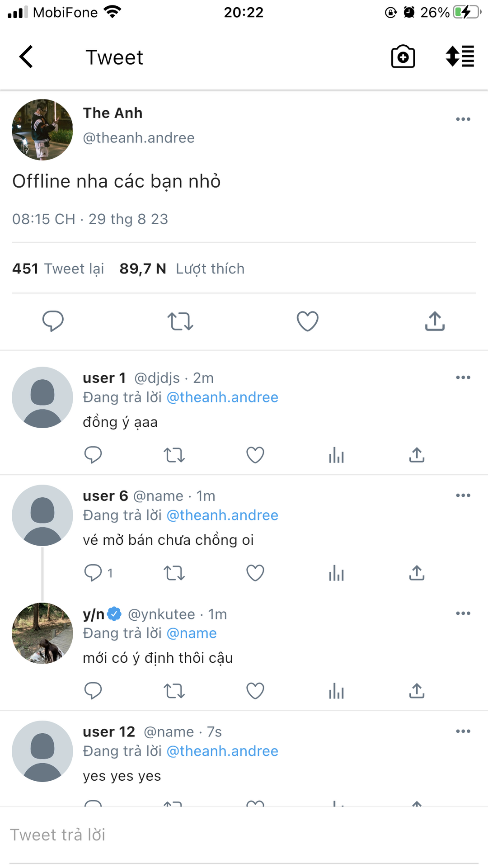Tap the back arrow in header
The image size is (488, 868).
tap(26, 57)
